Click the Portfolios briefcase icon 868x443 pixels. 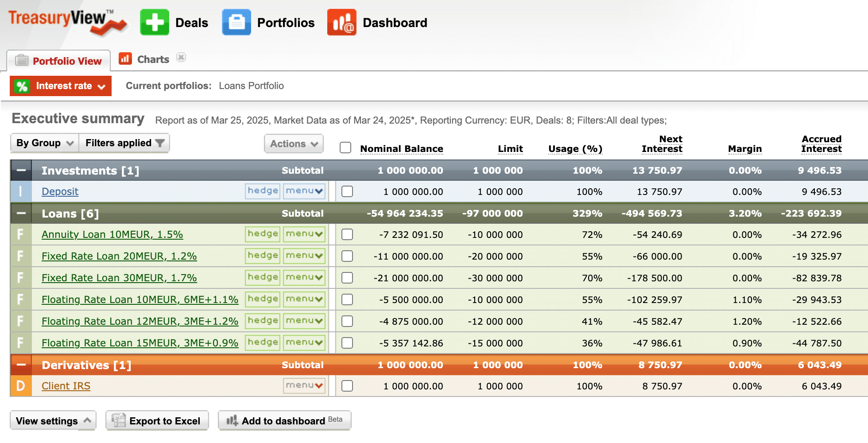coord(236,22)
